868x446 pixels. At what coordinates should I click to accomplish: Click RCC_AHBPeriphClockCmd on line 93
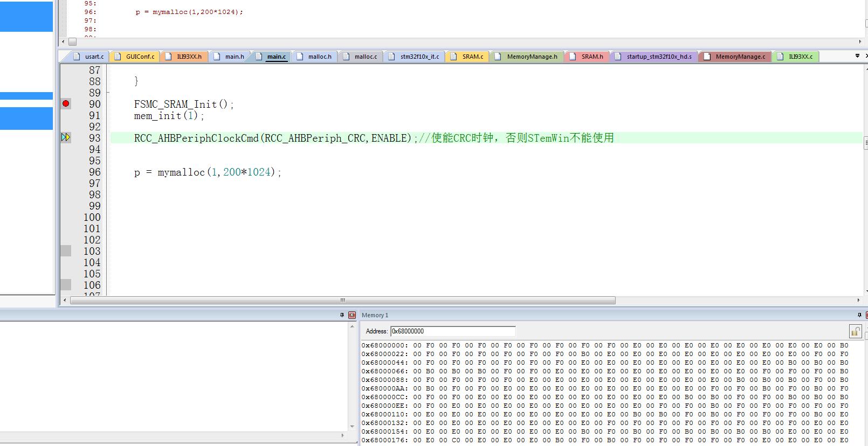(x=196, y=138)
